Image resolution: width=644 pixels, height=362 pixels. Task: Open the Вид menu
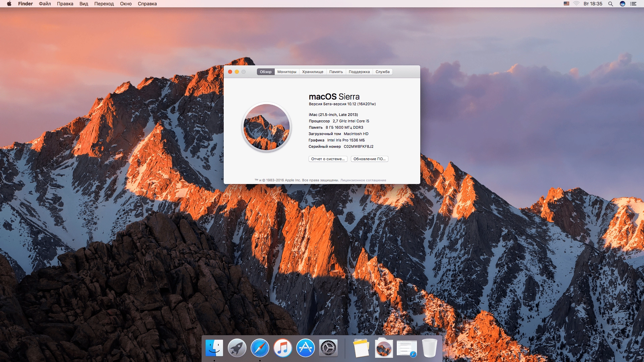[x=84, y=4]
